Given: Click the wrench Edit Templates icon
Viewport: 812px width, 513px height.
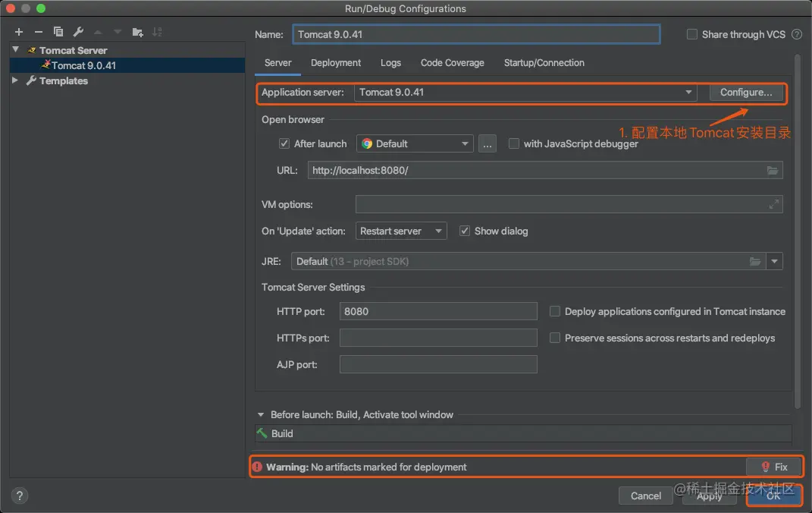Looking at the screenshot, I should (78, 32).
